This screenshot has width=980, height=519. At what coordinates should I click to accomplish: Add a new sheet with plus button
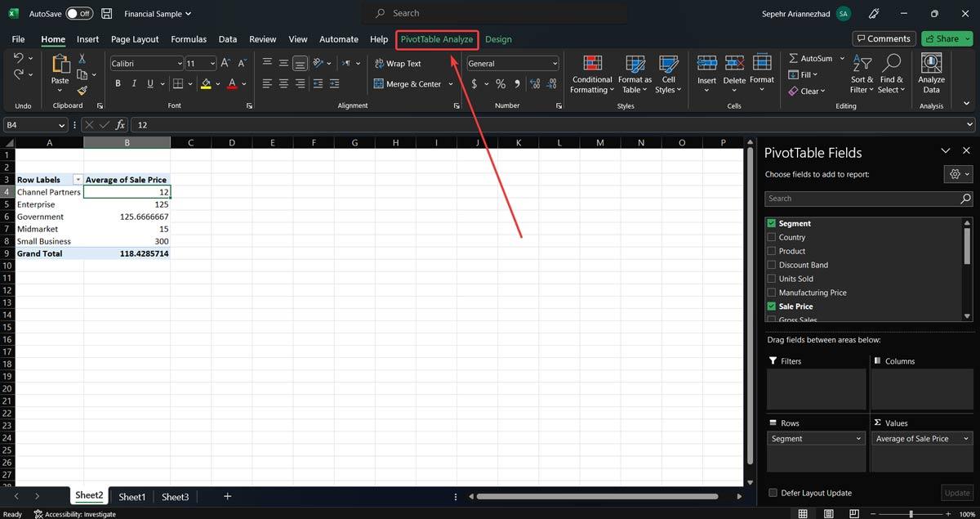(x=227, y=496)
